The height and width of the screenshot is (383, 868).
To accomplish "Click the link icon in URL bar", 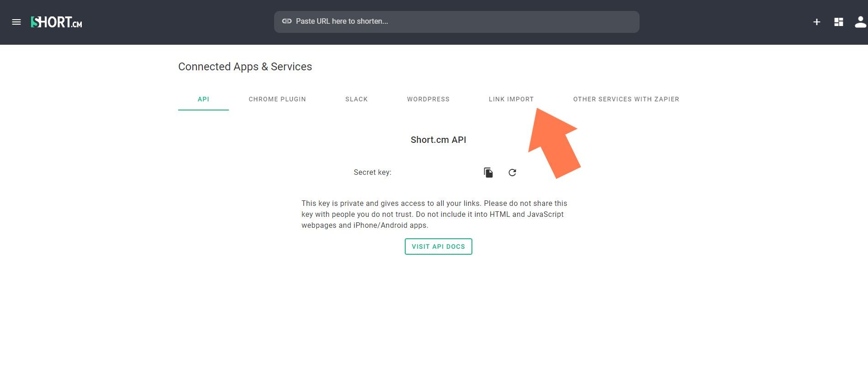I will (x=287, y=21).
